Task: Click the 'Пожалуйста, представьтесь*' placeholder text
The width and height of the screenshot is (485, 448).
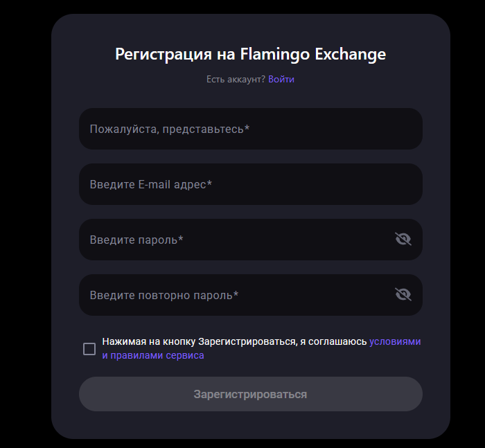Action: 170,129
